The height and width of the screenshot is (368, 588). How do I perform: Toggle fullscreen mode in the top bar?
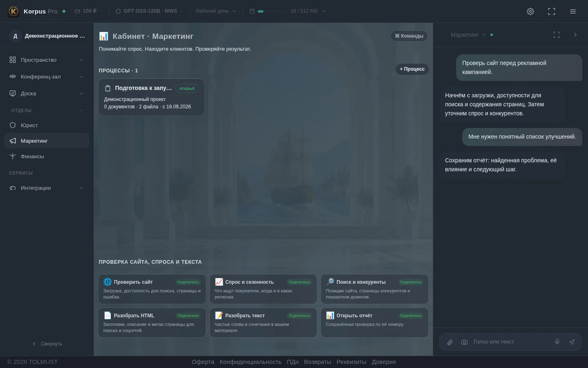tap(552, 11)
